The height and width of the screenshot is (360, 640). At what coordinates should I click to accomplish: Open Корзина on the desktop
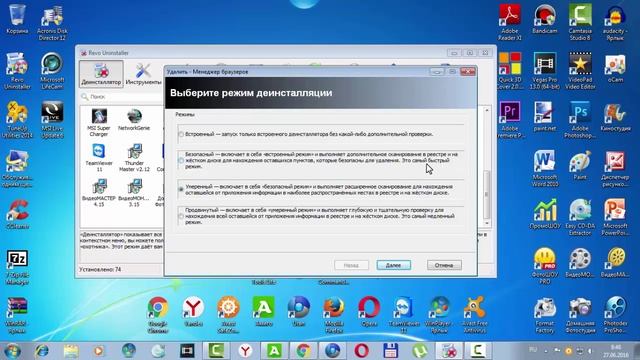17,19
